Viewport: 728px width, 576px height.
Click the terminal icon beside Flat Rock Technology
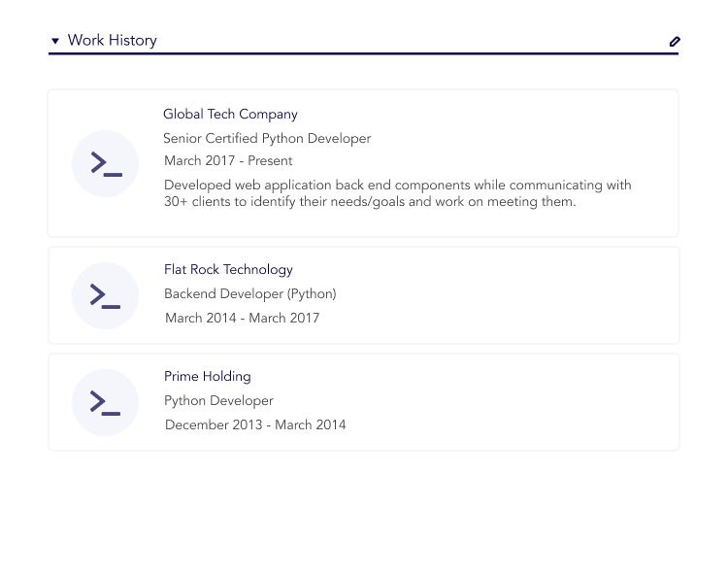(x=105, y=295)
